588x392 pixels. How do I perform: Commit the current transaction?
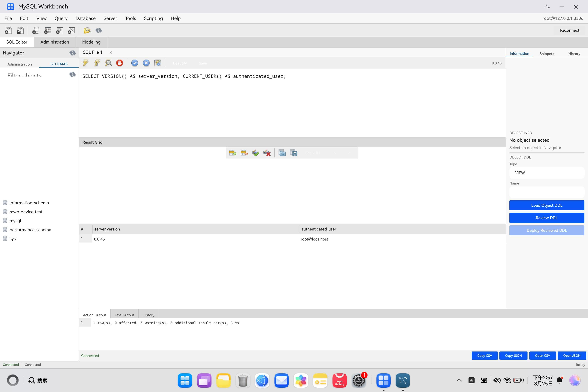pyautogui.click(x=135, y=63)
